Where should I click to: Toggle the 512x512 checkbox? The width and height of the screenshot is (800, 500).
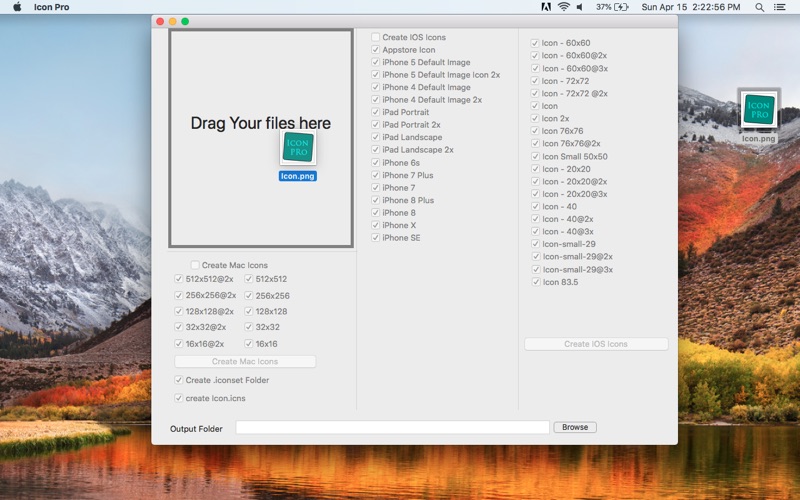[x=248, y=279]
